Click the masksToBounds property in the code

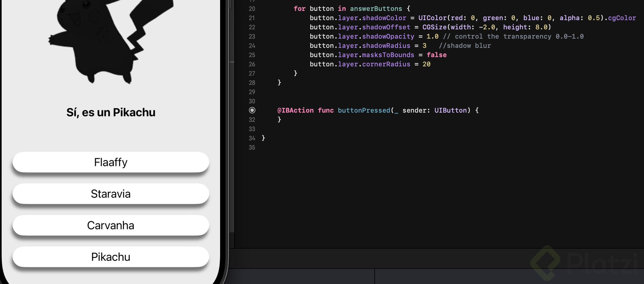pyautogui.click(x=388, y=55)
